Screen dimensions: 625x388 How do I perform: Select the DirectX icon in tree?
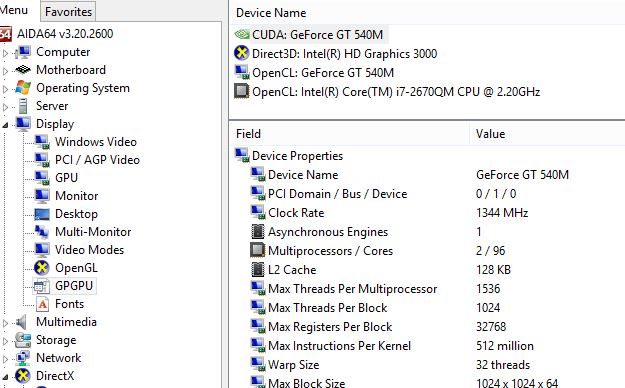[x=23, y=376]
